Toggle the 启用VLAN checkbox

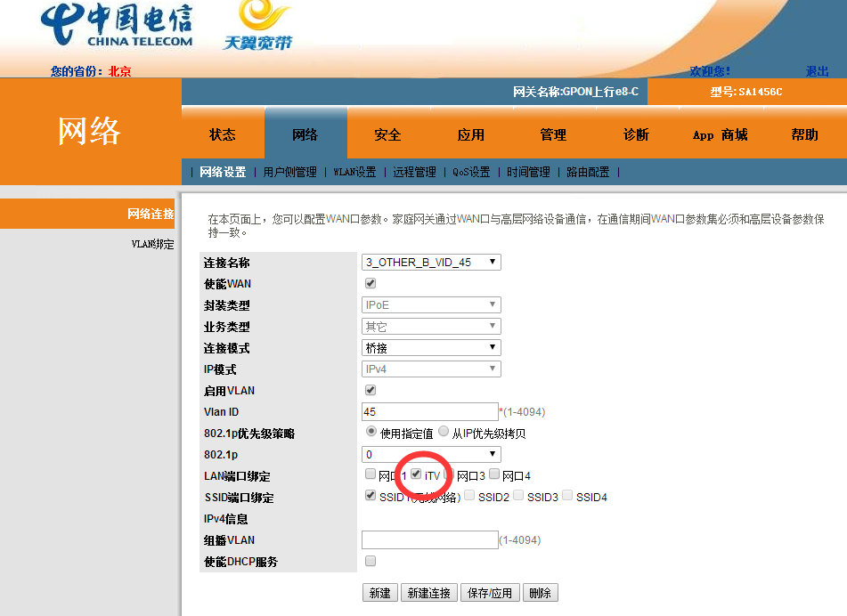371,390
